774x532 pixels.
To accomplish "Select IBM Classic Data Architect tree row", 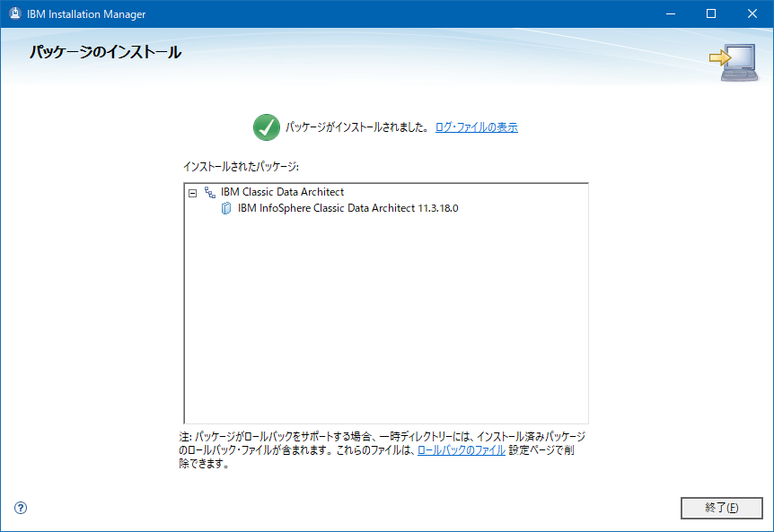I will (x=282, y=192).
